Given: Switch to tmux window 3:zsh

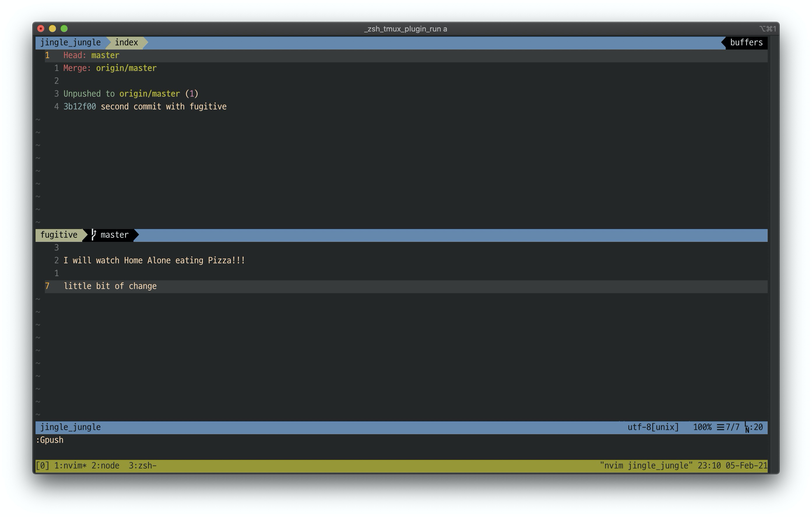Looking at the screenshot, I should [142, 466].
